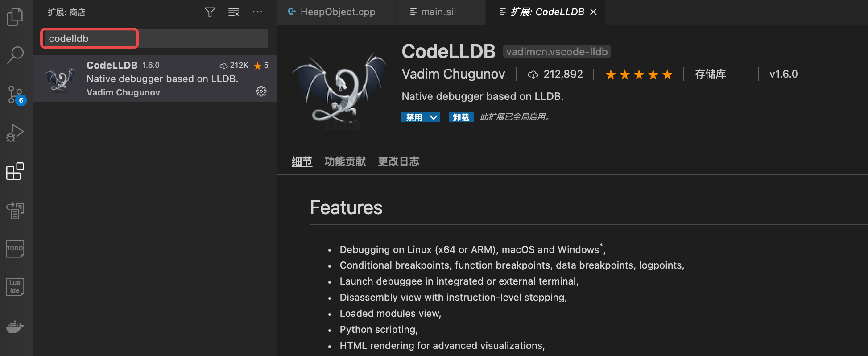
Task: Click the five-star rating in details
Action: tap(639, 75)
